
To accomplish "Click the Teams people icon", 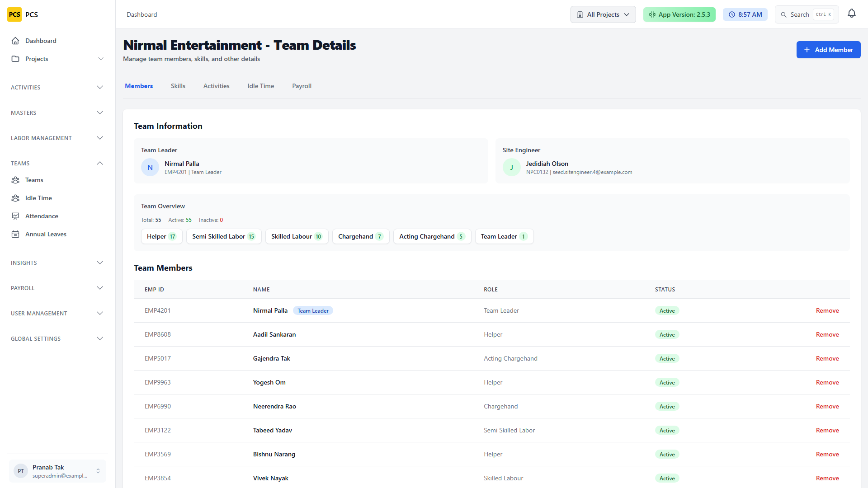I will click(15, 180).
